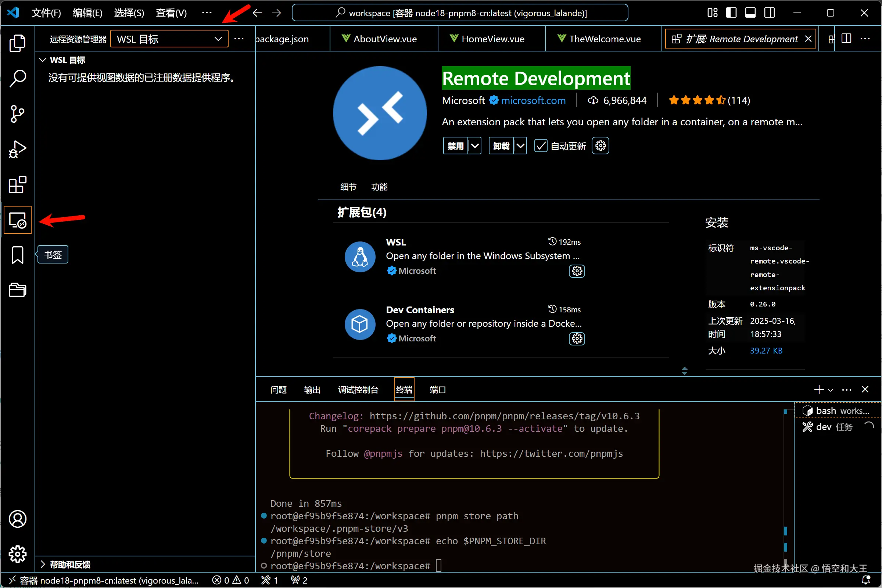Open the dropdown arrow beside 禁用
882x588 pixels.
point(475,146)
